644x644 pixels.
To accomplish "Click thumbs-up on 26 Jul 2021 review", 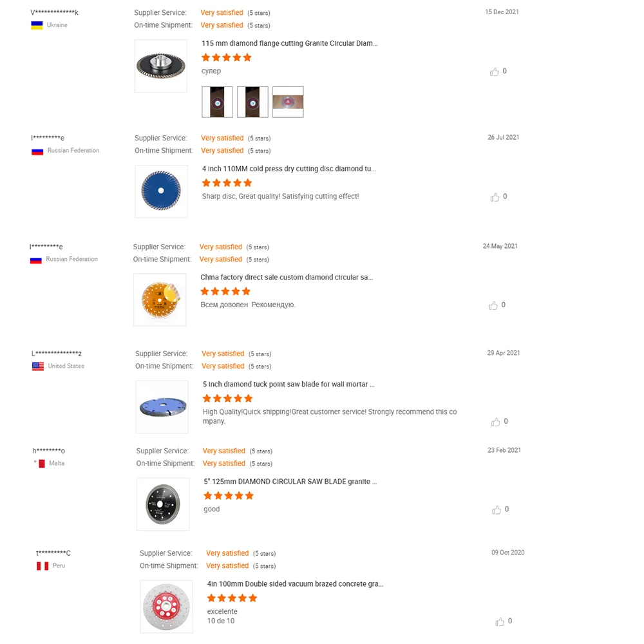I will [x=495, y=197].
